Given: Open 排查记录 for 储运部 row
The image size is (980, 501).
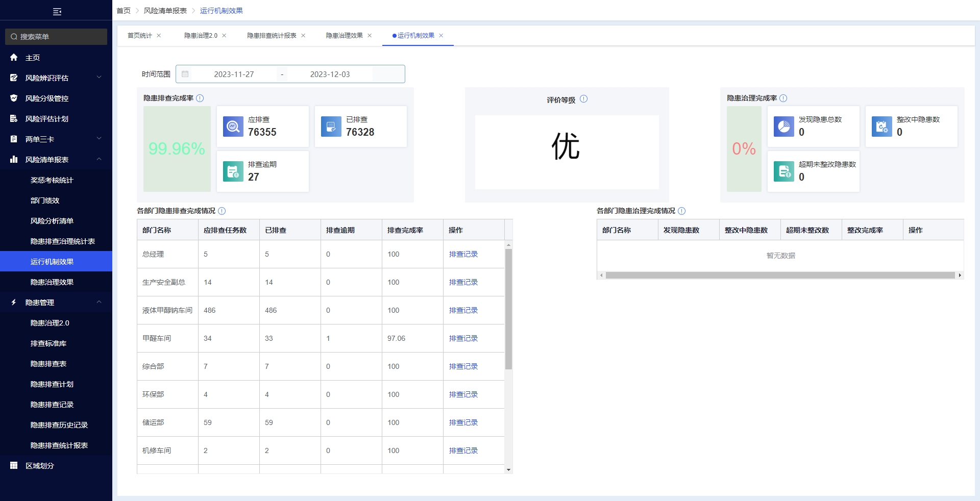Looking at the screenshot, I should coord(463,422).
